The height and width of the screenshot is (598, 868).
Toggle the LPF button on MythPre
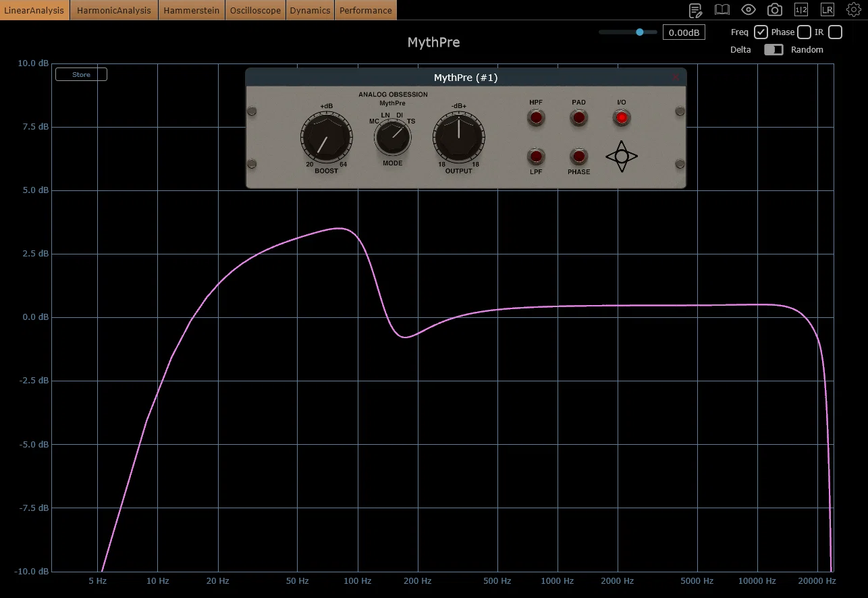536,157
